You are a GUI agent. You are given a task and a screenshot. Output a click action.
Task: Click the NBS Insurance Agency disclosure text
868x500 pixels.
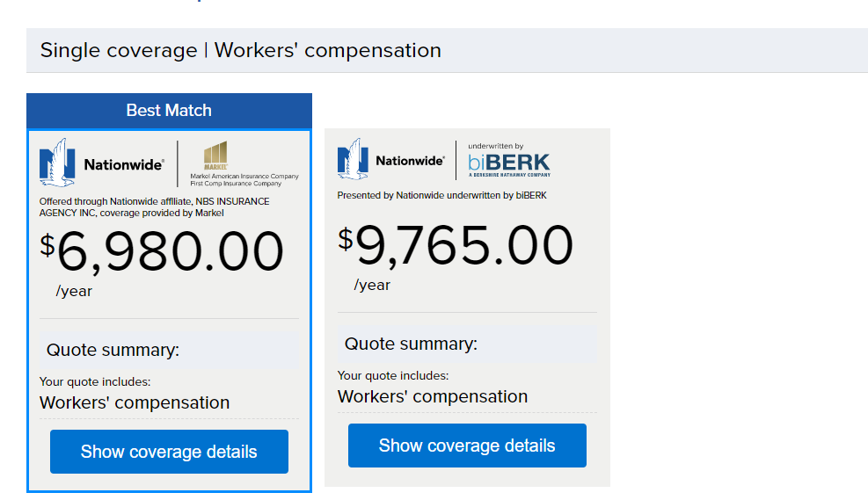click(x=154, y=207)
